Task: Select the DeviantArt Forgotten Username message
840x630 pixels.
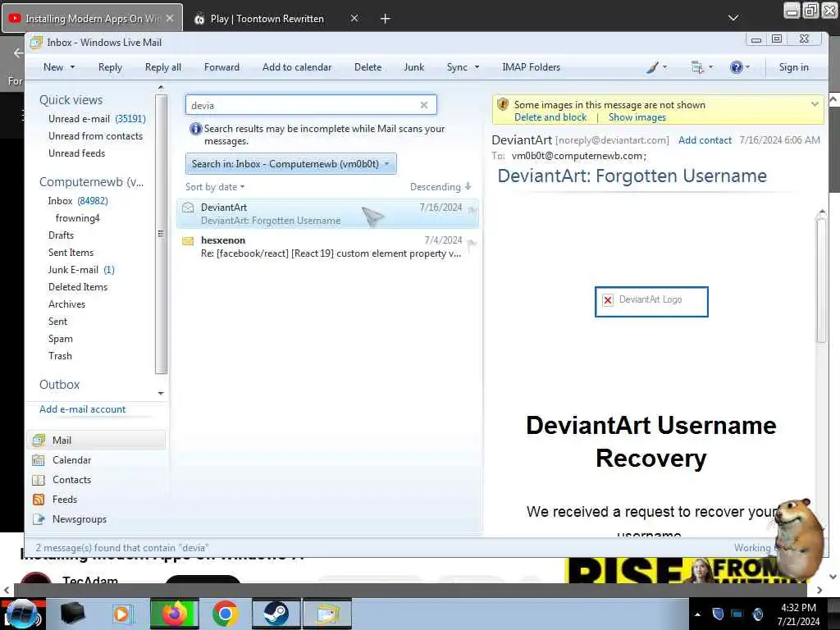Action: pos(327,214)
